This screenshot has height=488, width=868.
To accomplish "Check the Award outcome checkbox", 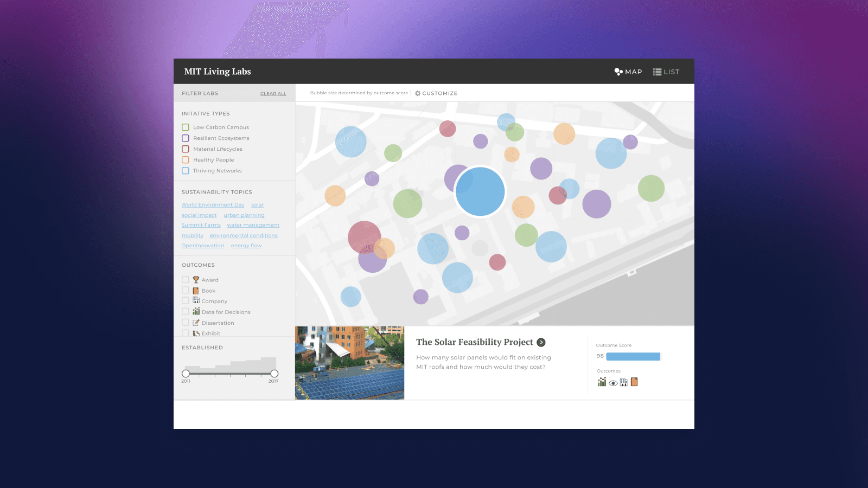I will pyautogui.click(x=186, y=280).
